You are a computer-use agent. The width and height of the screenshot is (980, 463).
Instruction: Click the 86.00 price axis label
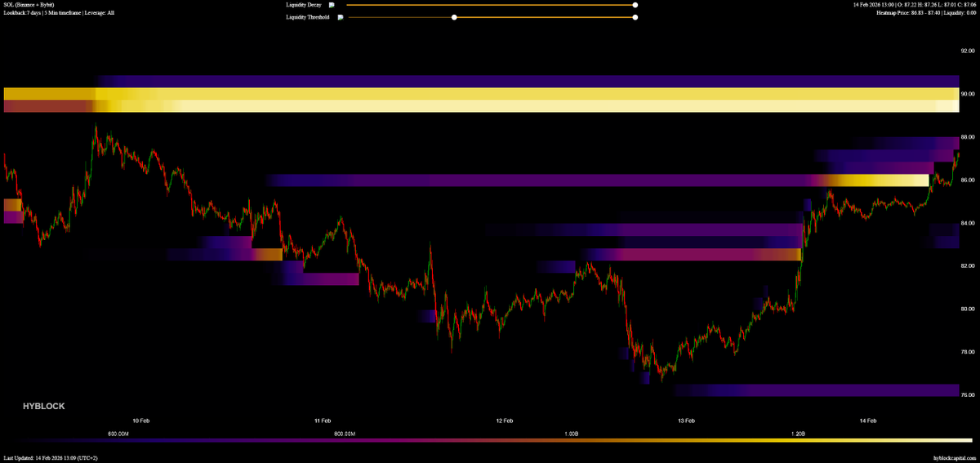point(969,180)
